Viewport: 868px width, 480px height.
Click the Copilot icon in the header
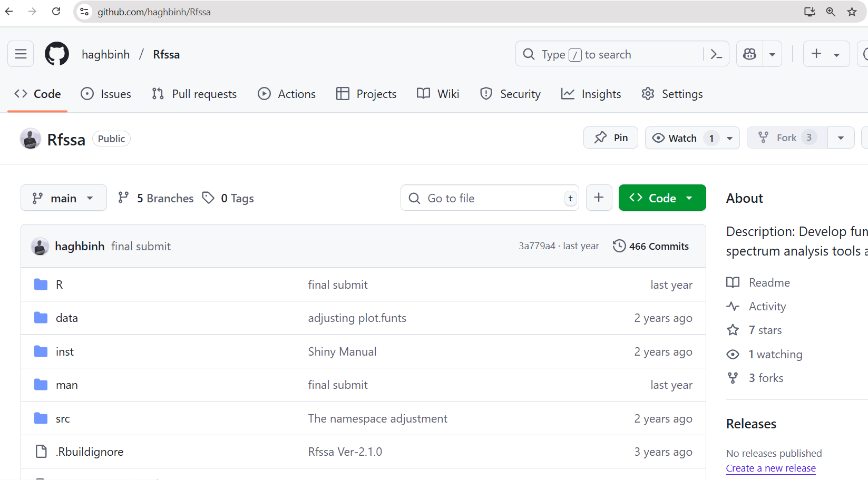click(749, 54)
